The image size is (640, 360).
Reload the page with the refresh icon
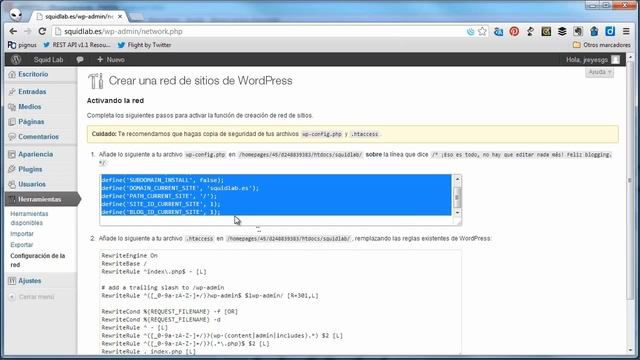point(42,31)
